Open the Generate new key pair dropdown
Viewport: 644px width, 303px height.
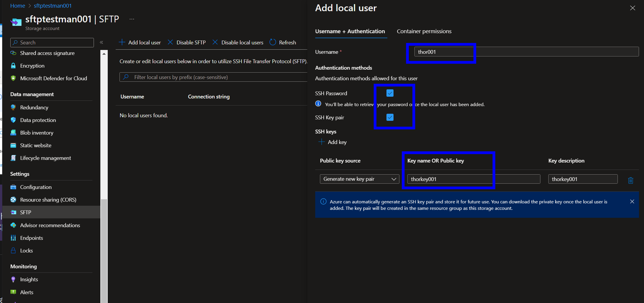tap(359, 179)
